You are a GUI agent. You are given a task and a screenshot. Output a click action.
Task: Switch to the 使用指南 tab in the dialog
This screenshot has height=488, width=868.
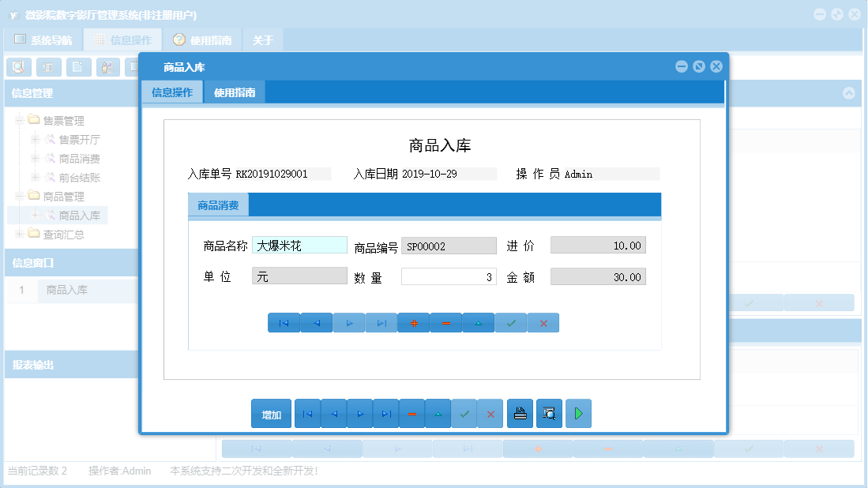tap(234, 92)
